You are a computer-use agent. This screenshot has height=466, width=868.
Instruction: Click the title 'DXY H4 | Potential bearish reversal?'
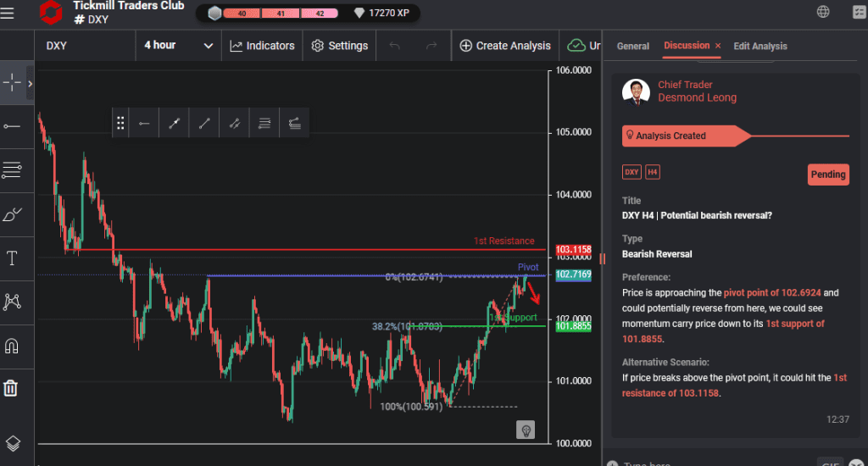[697, 215]
